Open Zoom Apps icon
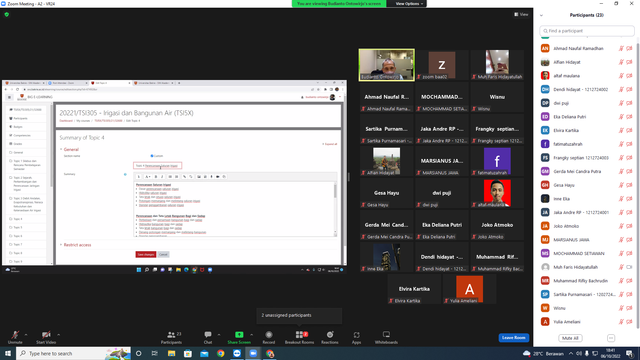 [356, 335]
